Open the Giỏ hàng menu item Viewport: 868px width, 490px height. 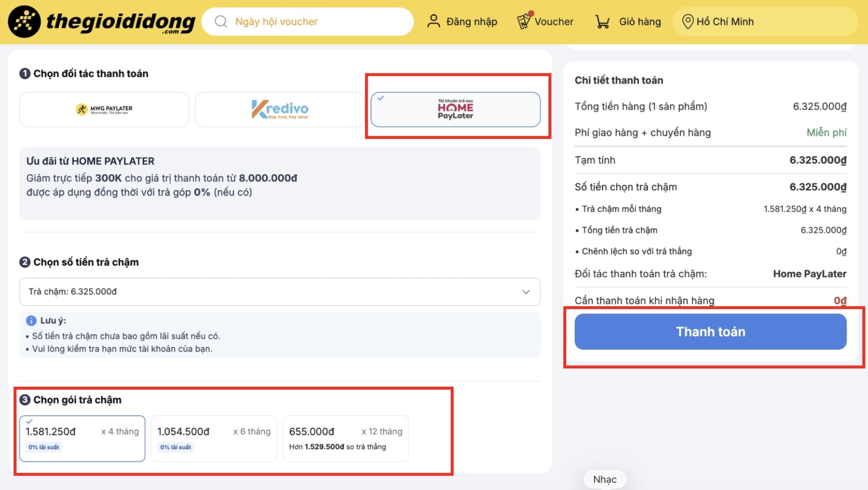click(x=628, y=22)
